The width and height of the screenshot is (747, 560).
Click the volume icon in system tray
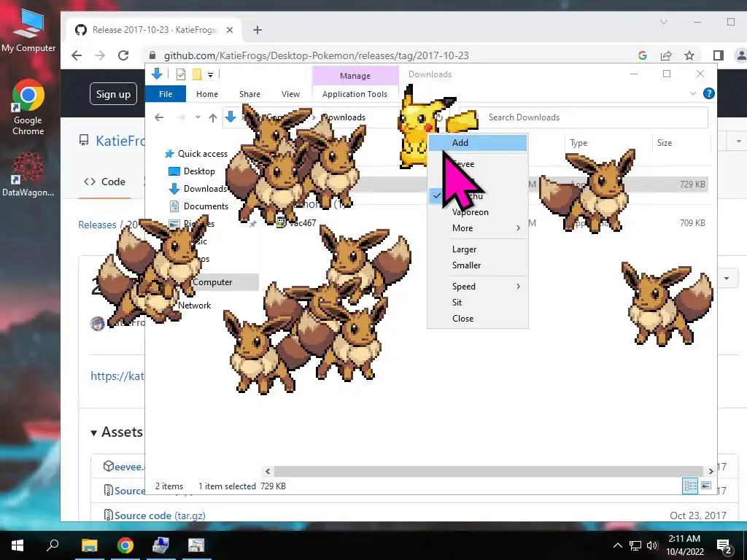tap(652, 545)
